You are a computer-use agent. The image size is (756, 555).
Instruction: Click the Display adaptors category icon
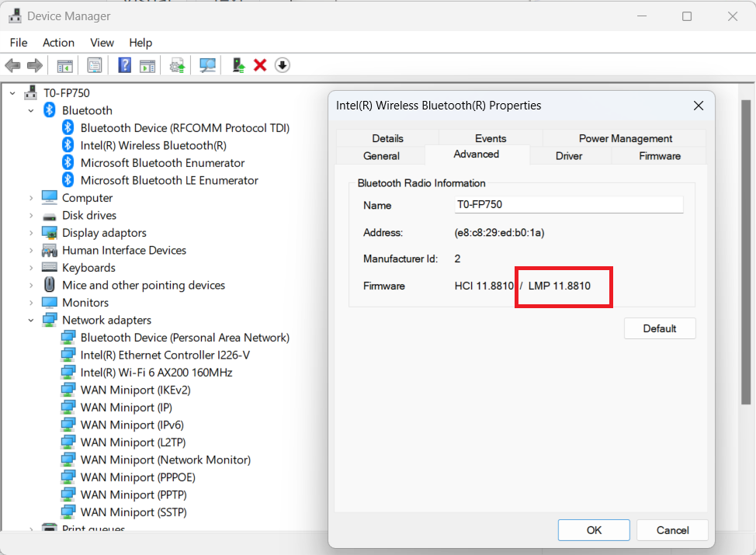tap(49, 232)
